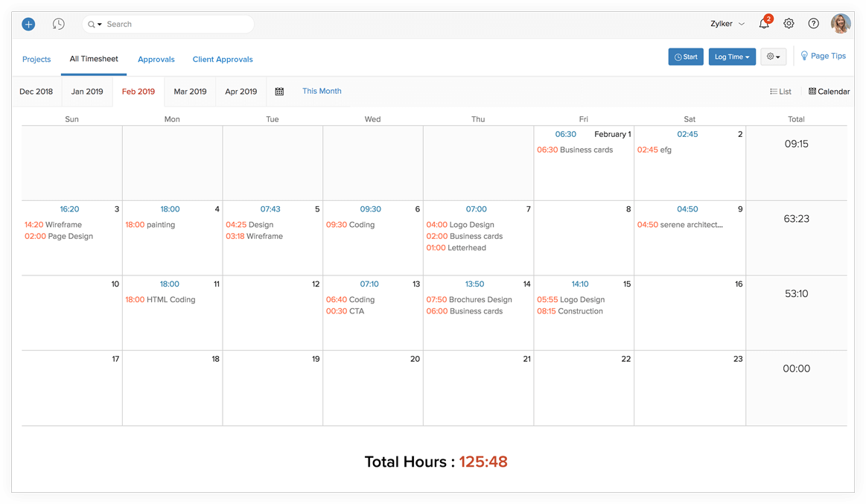Click day total 16:20 on the 3rd
This screenshot has height=504, width=866.
click(69, 209)
